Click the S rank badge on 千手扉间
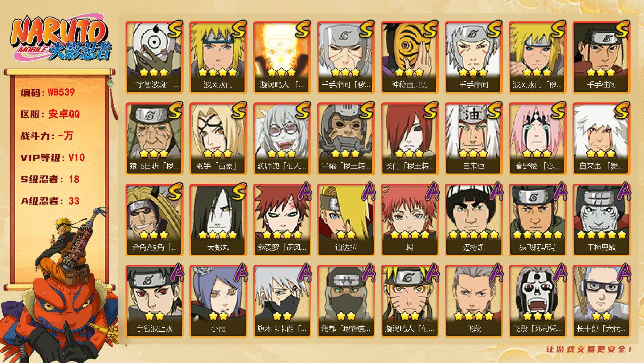644x363 pixels. pyautogui.click(x=494, y=29)
